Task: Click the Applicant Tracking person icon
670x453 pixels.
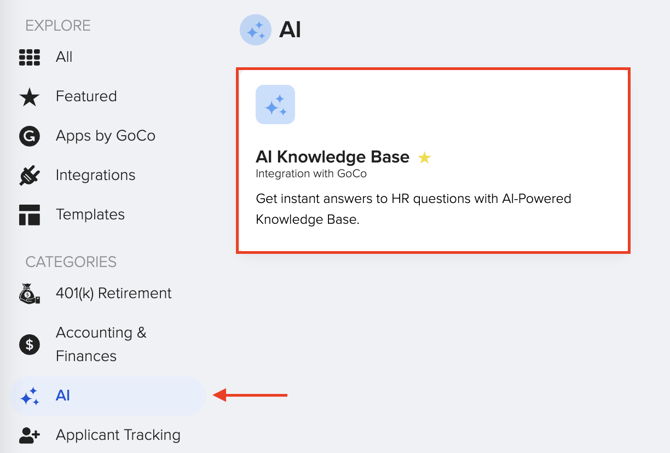Action: 30,435
